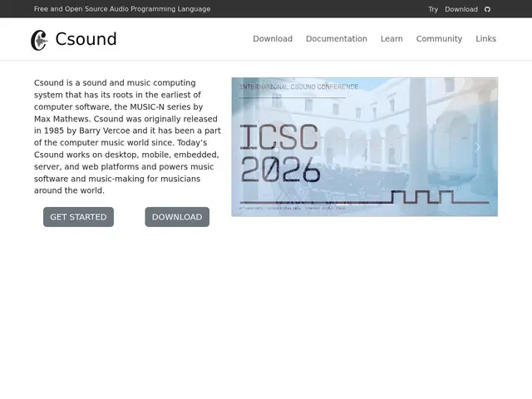This screenshot has width=532, height=399.
Task: Open the Links menu item
Action: (485, 39)
